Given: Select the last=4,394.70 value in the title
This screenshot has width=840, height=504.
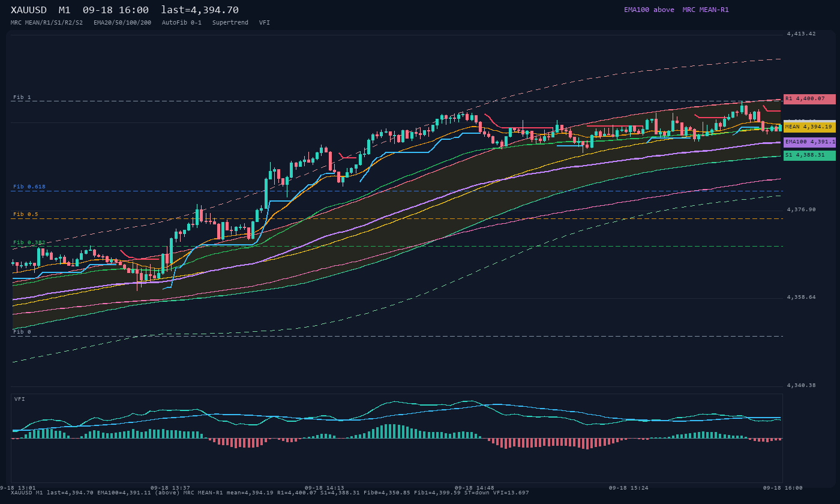Looking at the screenshot, I should 200,10.
